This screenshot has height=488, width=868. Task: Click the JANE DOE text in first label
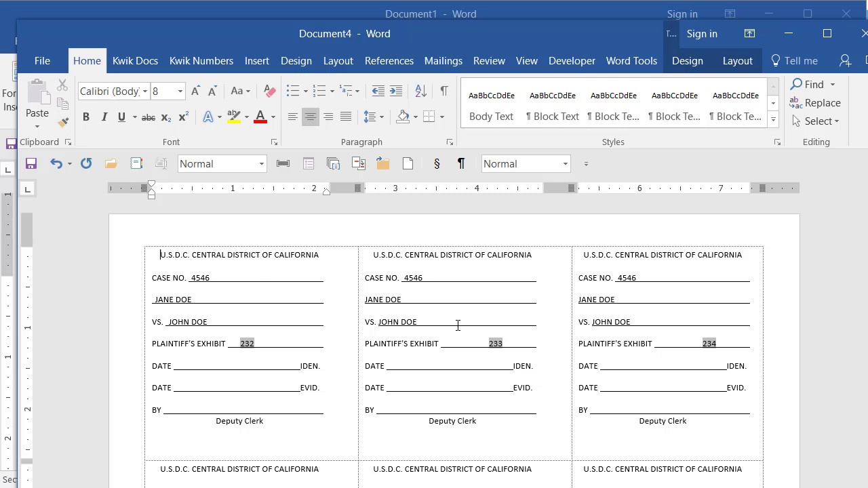point(173,300)
